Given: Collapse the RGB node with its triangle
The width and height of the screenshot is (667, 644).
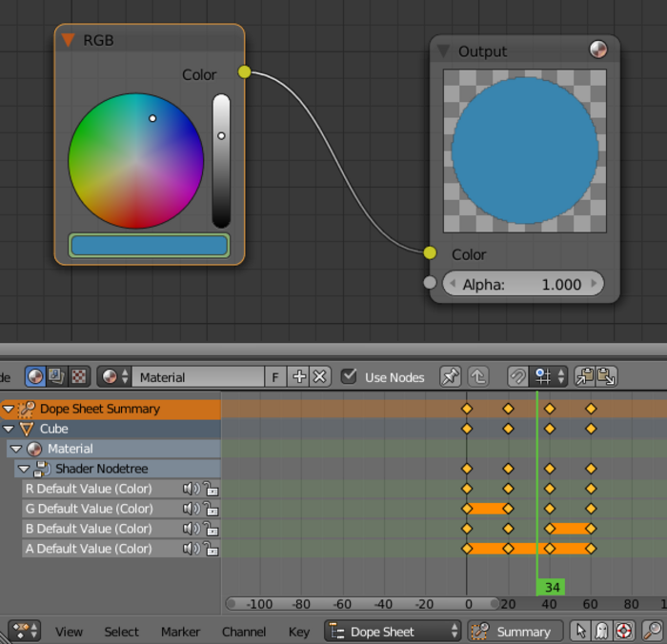Looking at the screenshot, I should pyautogui.click(x=69, y=40).
